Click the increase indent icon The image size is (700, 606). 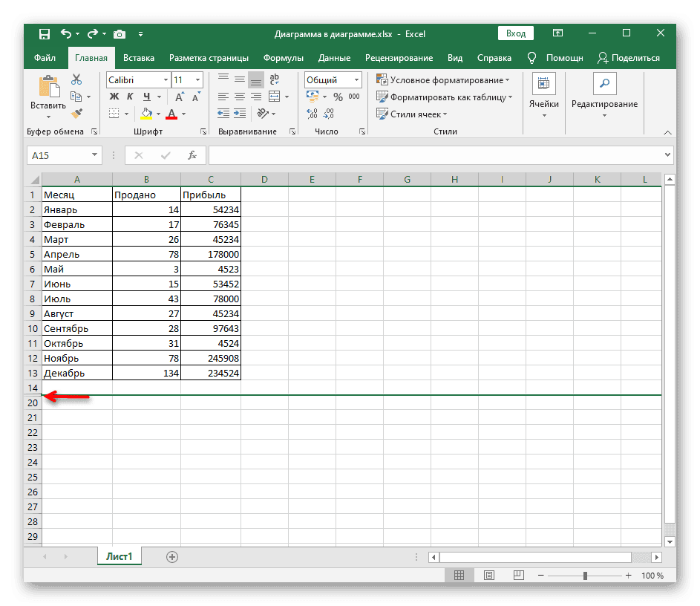[240, 114]
